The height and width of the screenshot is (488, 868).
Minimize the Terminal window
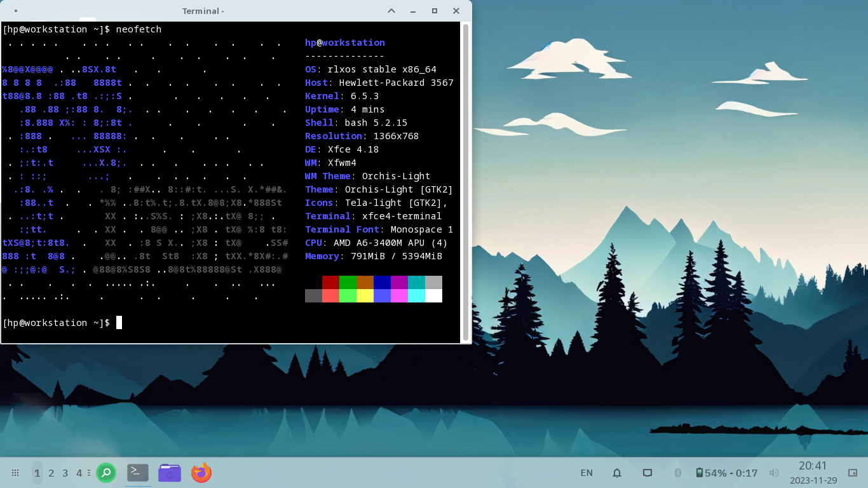(x=413, y=11)
